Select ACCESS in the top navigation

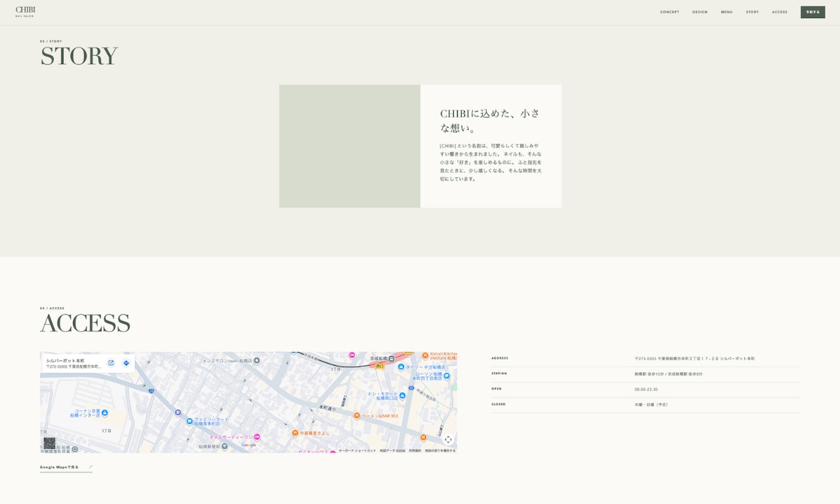coord(779,12)
